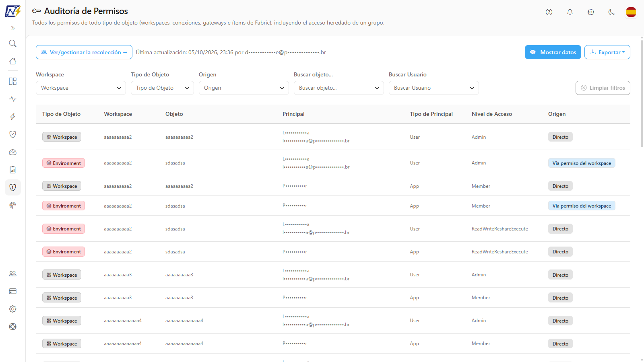Open the support lifebuoy sidebar icon

pyautogui.click(x=13, y=327)
